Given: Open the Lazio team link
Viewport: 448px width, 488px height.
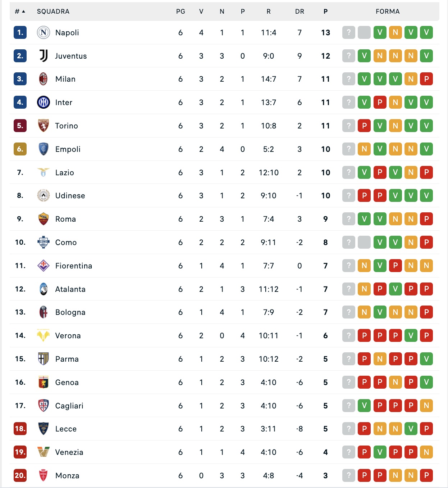Looking at the screenshot, I should click(65, 173).
